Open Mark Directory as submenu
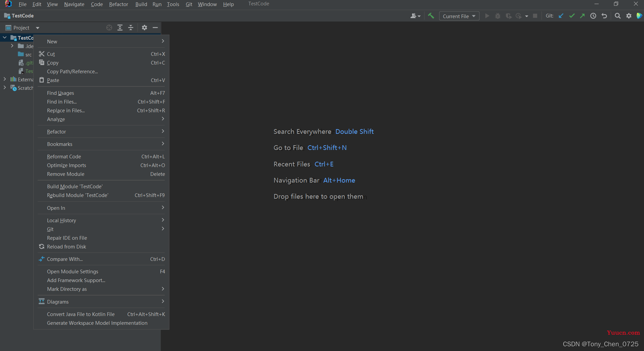Image resolution: width=644 pixels, height=351 pixels. click(101, 289)
